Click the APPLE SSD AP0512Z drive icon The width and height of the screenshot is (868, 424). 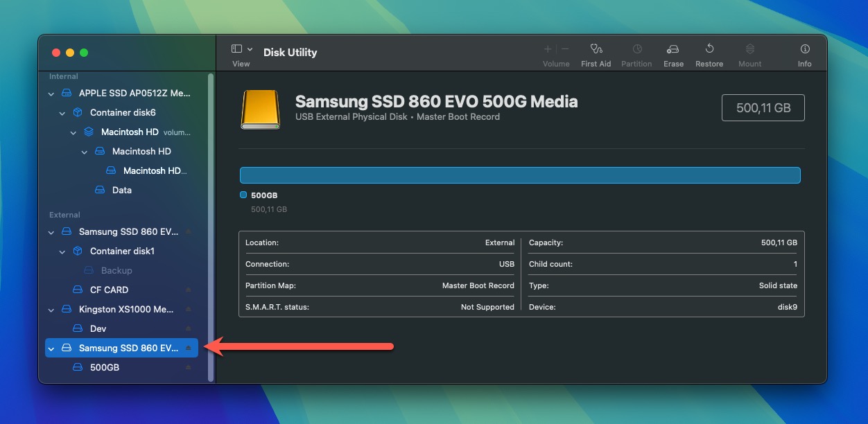click(67, 93)
